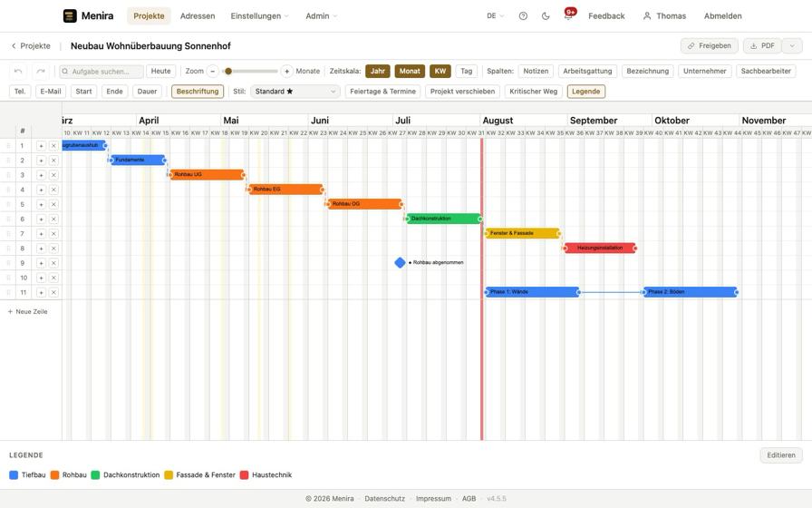Go back to Projekte list

point(31,45)
